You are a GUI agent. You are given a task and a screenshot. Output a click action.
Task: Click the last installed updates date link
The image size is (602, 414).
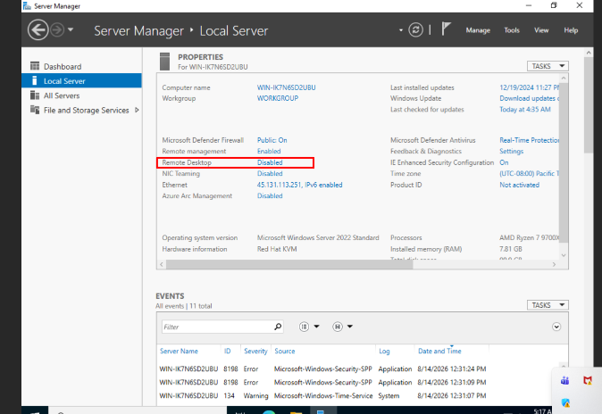(529, 88)
